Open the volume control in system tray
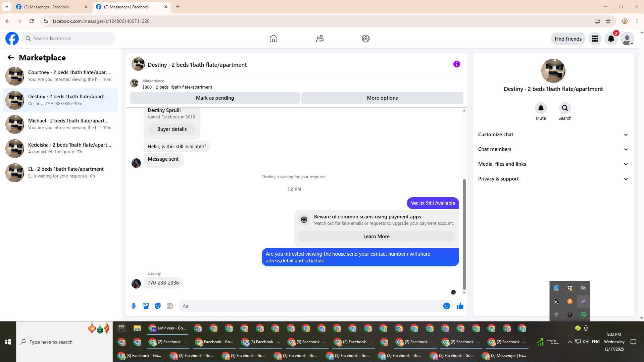The image size is (644, 362). (586, 342)
